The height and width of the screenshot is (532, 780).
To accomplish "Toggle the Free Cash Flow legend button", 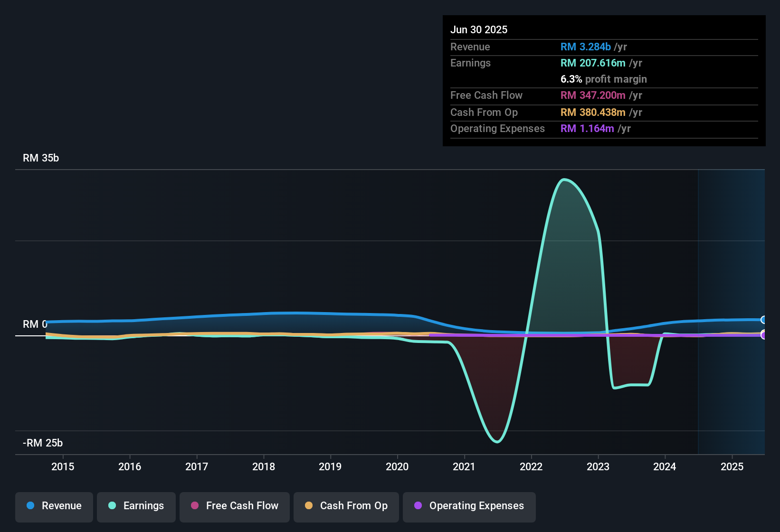I will 235,506.
